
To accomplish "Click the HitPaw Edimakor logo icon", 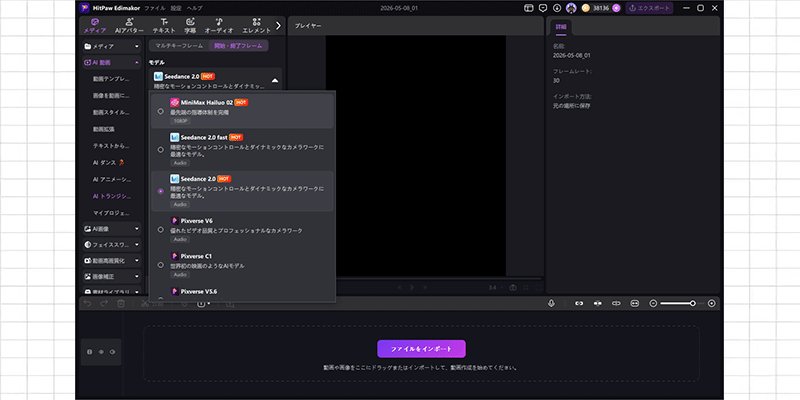I will pos(84,8).
